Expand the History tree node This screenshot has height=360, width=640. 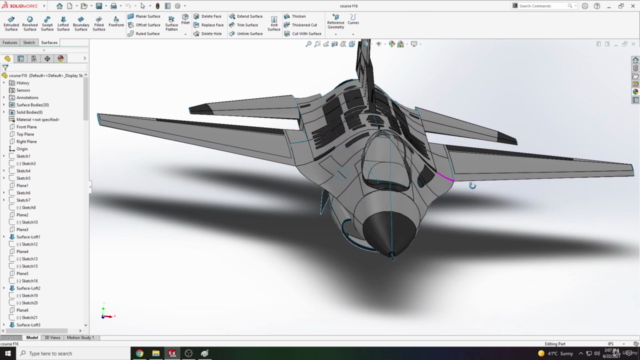(x=4, y=83)
